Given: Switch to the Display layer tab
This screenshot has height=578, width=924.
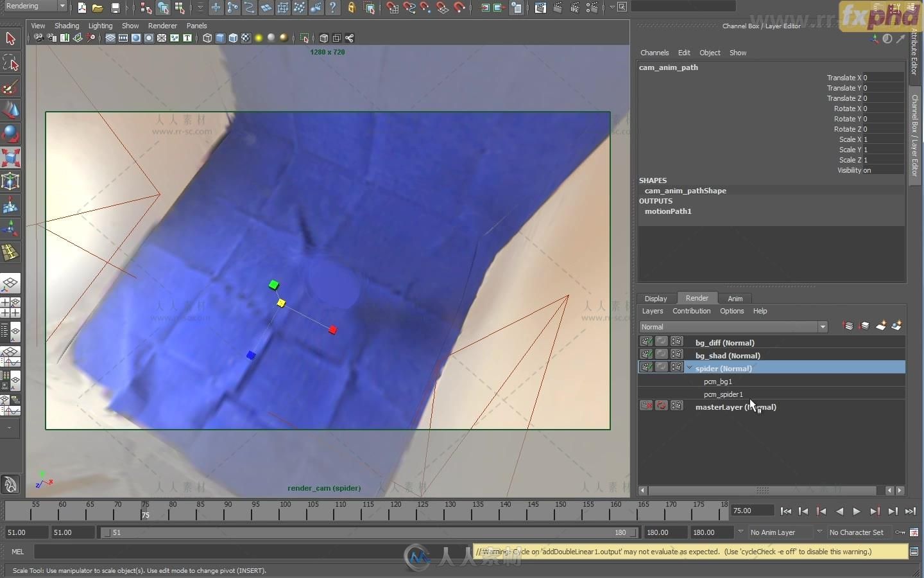Looking at the screenshot, I should 656,299.
